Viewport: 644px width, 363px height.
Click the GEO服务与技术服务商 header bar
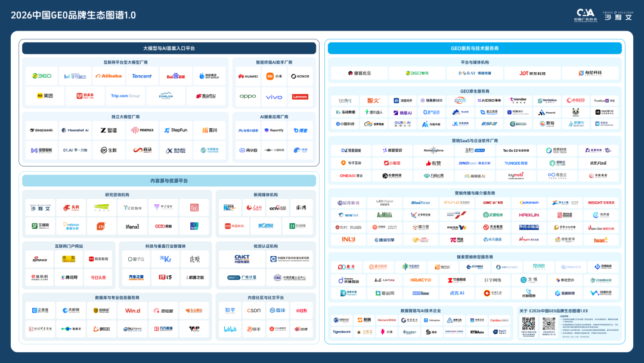[475, 48]
